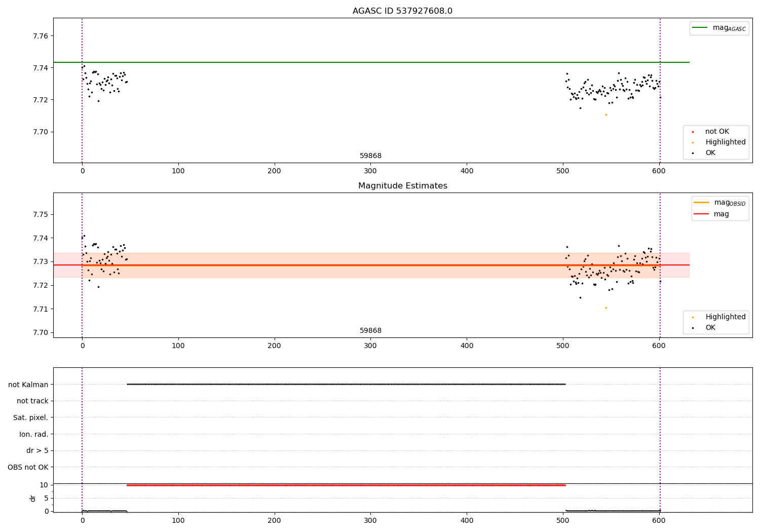Screen dimensions: 760x532
Task: Click the red mag line in middle plot
Action: (371, 265)
